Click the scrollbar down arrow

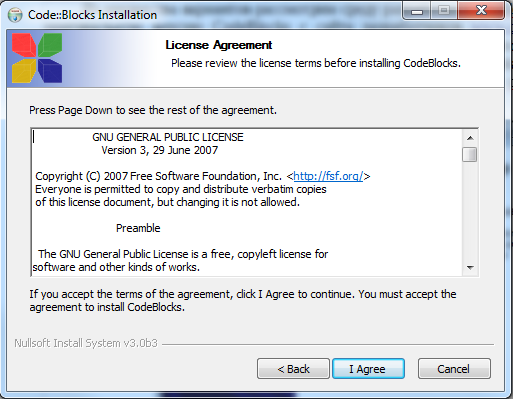pyautogui.click(x=470, y=268)
